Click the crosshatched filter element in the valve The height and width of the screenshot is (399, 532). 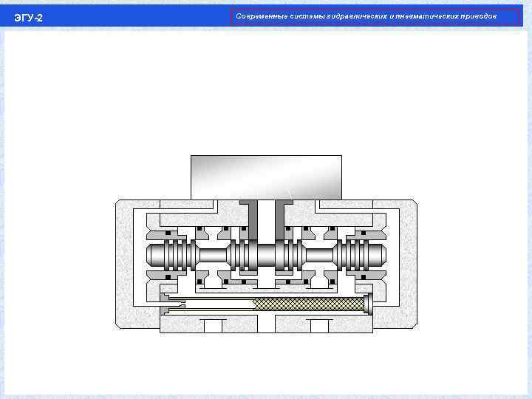tap(309, 304)
